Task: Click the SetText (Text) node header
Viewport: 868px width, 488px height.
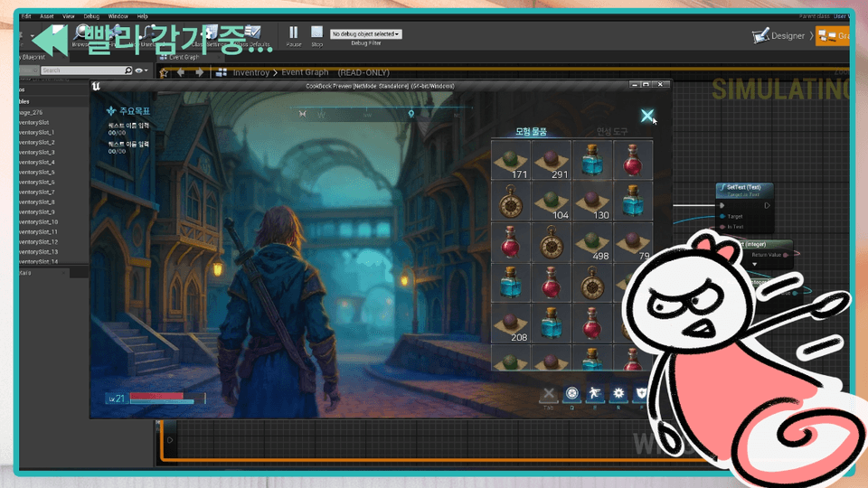Action: [x=744, y=191]
